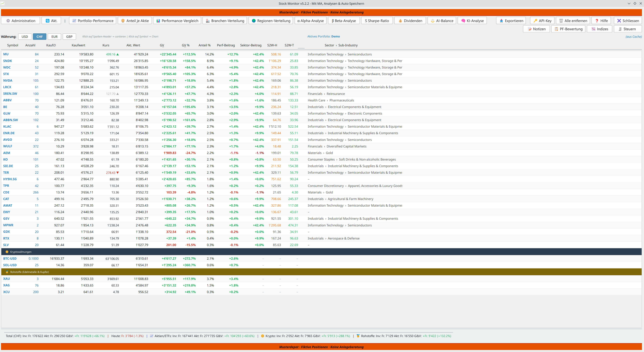Open the Administration gear button
This screenshot has width=644, height=352.
(21, 21)
